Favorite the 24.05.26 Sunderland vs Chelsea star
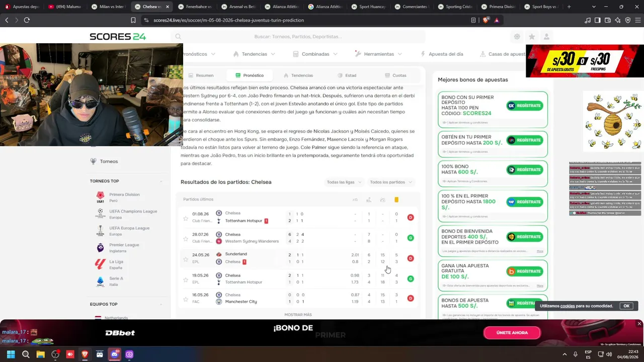The image size is (644, 362). click(186, 259)
